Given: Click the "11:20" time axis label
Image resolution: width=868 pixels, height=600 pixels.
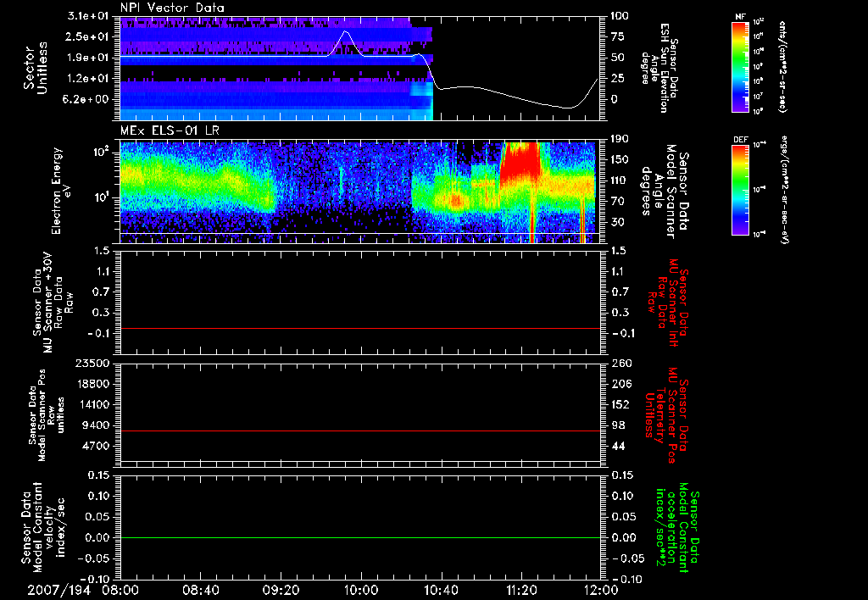Looking at the screenshot, I should 521,590.
